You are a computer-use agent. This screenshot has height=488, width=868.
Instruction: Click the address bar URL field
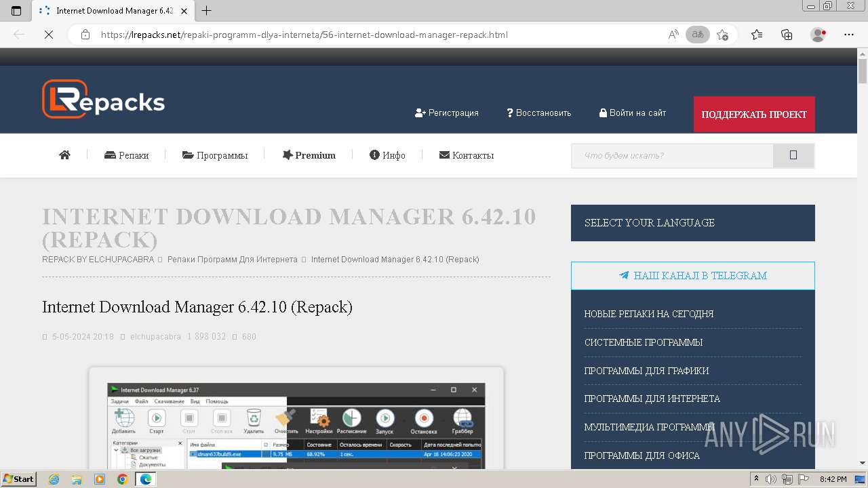click(380, 35)
